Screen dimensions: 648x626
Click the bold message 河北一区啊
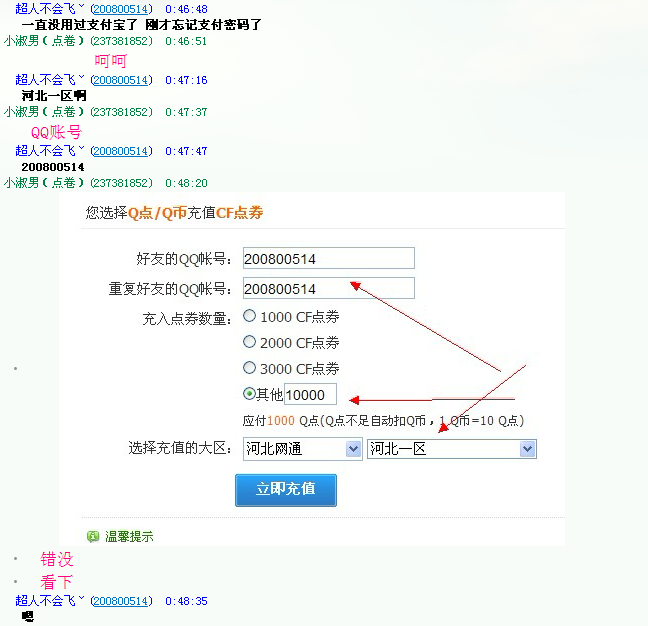click(x=54, y=96)
